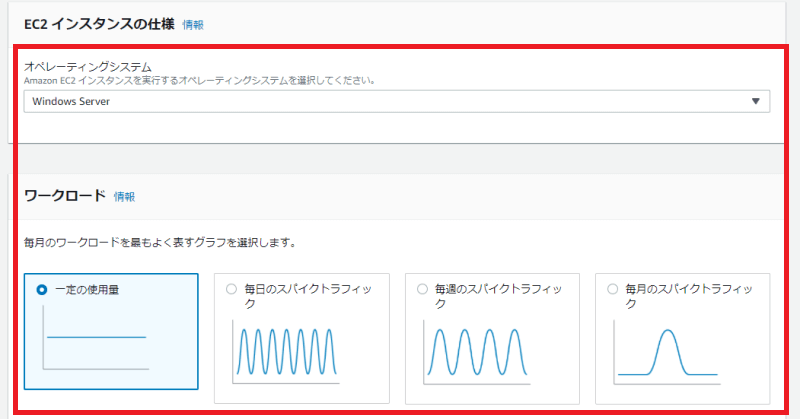Click the daily spike traffic wave graph
Screen dimensions: 800x419
(286, 352)
